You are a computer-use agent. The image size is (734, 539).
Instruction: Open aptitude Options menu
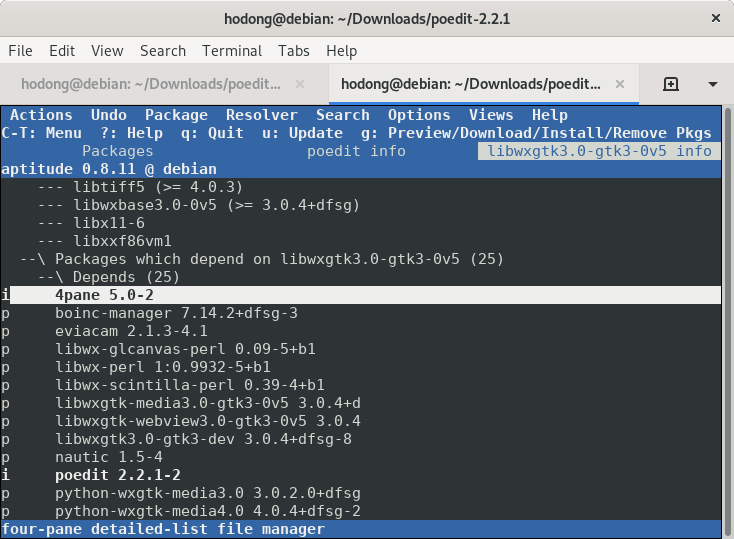(419, 115)
